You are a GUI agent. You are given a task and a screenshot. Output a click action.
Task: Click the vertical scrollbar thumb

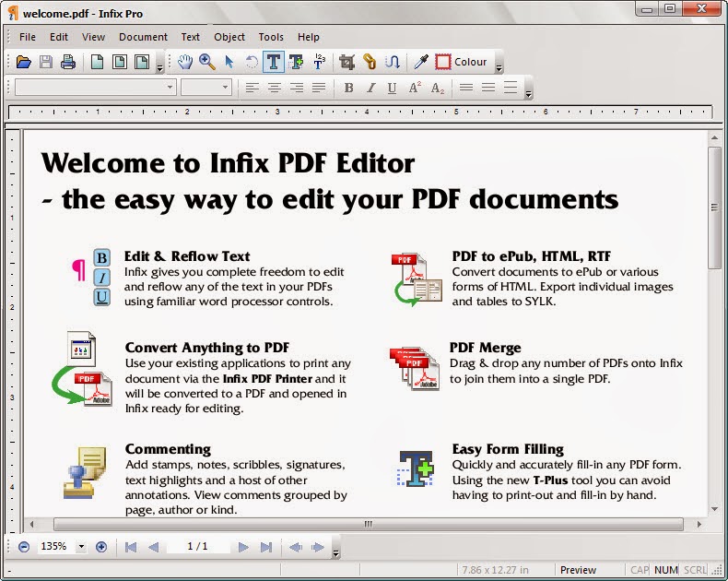point(714,207)
